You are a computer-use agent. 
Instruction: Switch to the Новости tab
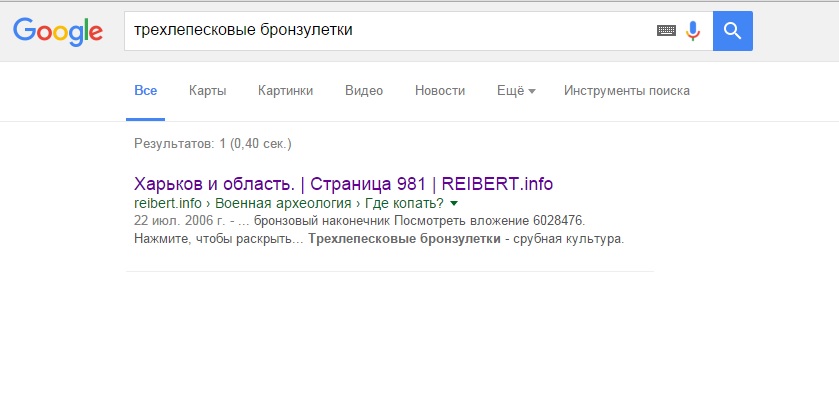coord(440,91)
